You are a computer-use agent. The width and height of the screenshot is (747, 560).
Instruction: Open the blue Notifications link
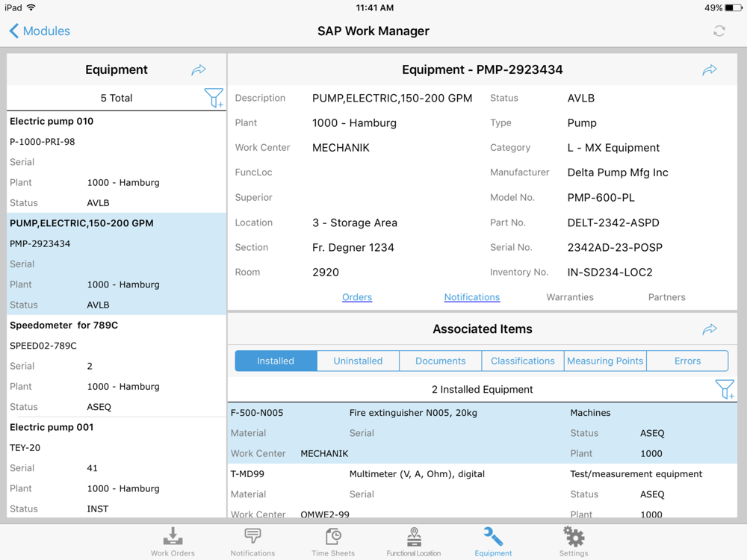pyautogui.click(x=472, y=297)
